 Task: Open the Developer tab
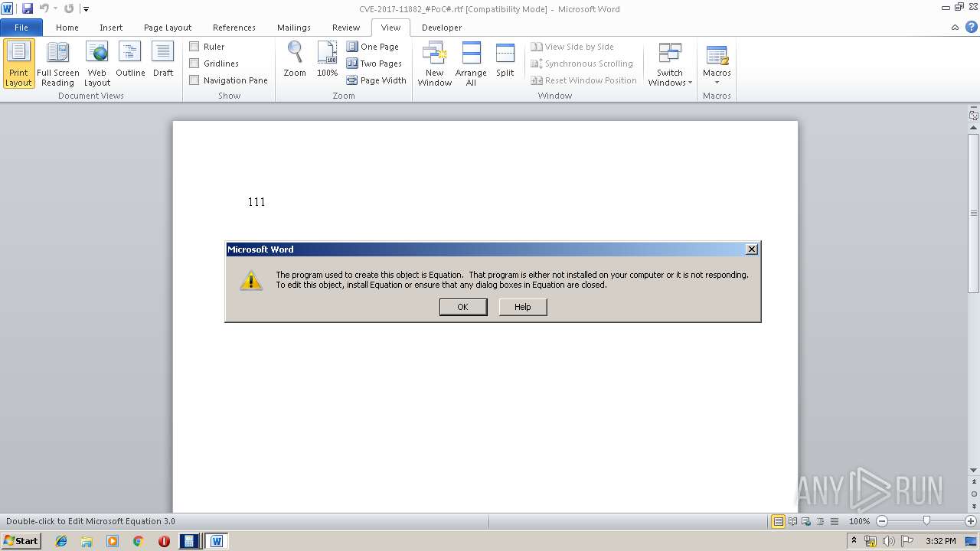pos(442,28)
